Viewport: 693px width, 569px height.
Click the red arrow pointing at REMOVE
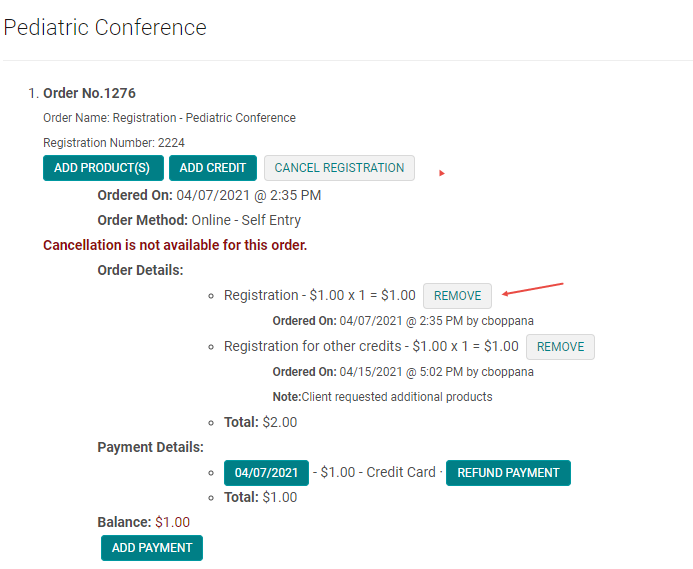(533, 290)
